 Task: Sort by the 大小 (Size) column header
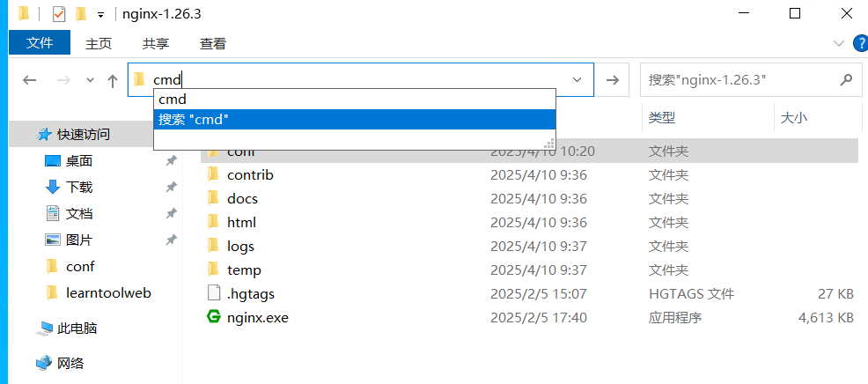793,117
